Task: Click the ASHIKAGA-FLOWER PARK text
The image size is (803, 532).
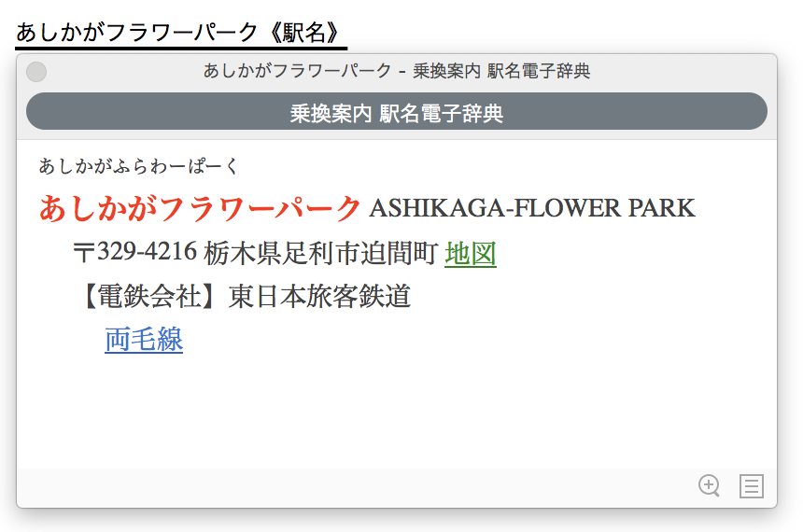Action: [532, 208]
